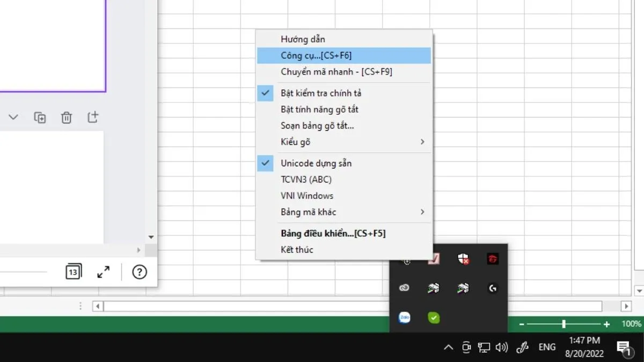Open Windows Security shield tray icon
This screenshot has height=362, width=644.
[464, 260]
